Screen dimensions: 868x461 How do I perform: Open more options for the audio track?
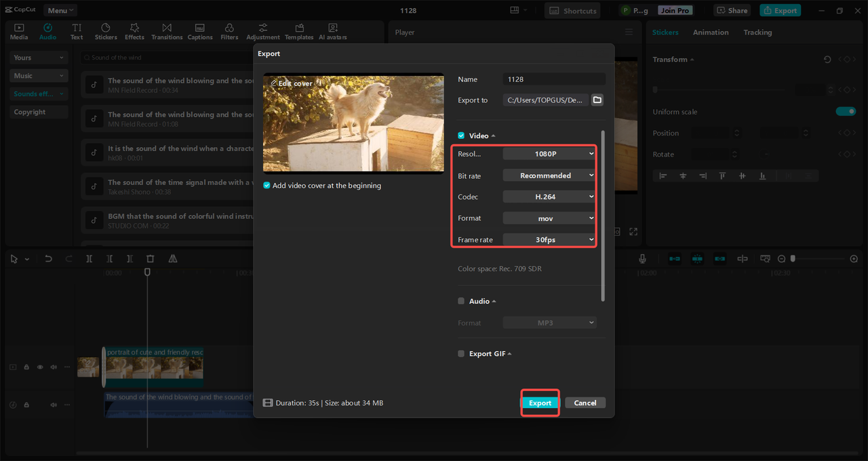pyautogui.click(x=66, y=405)
